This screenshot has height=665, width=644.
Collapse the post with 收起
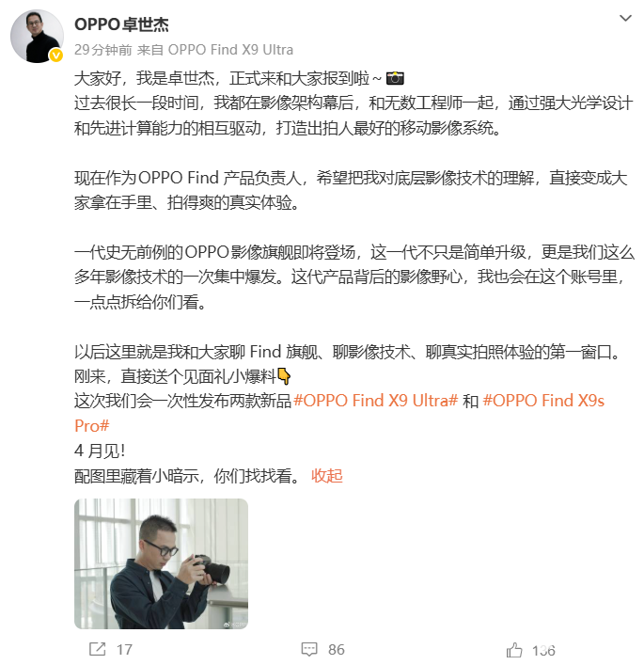point(326,476)
